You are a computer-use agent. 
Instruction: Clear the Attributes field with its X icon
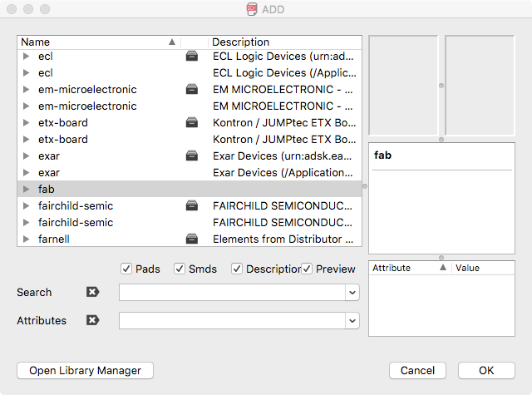click(x=92, y=320)
